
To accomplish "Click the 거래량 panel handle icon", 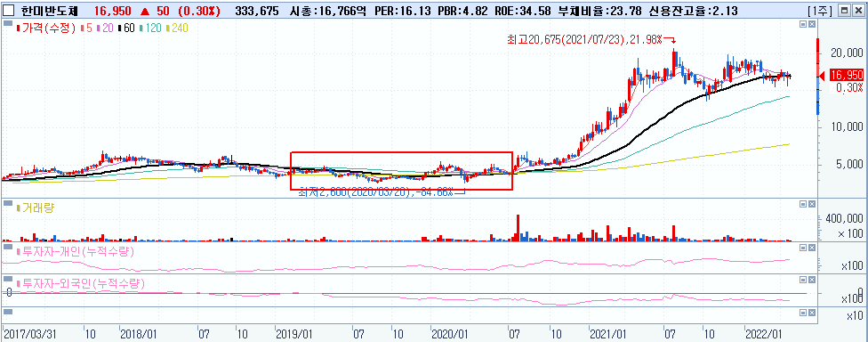I will click(x=8, y=203).
